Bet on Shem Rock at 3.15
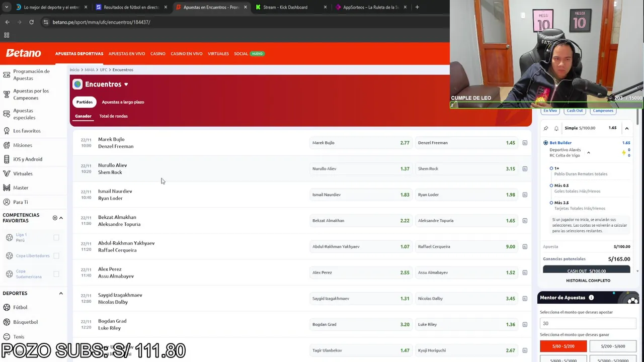Image resolution: width=644 pixels, height=362 pixels. coord(466,169)
